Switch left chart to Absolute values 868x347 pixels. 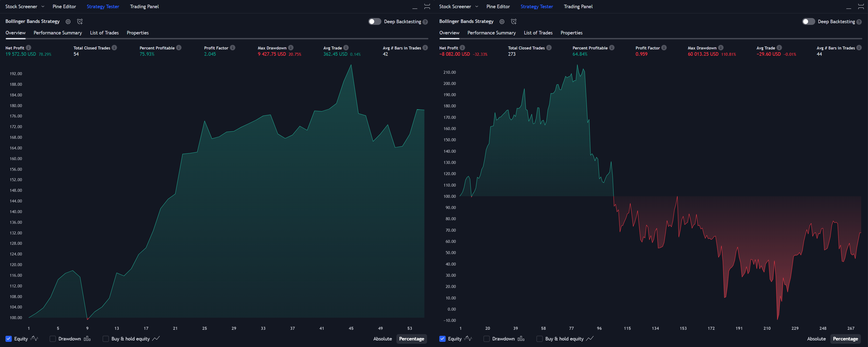pyautogui.click(x=382, y=339)
